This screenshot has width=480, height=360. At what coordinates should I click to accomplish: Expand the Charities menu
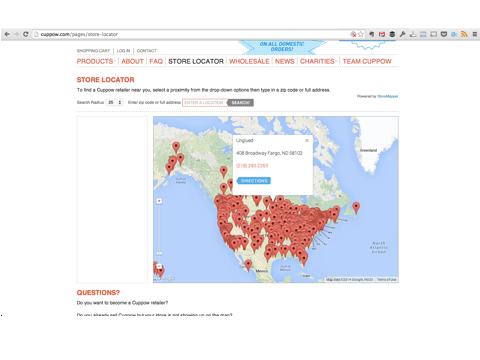(318, 61)
